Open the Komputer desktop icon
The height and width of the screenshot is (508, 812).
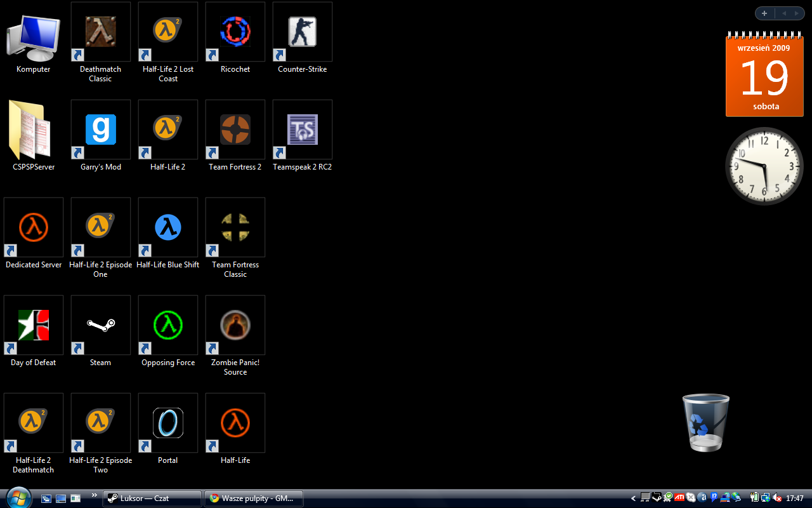coord(33,43)
